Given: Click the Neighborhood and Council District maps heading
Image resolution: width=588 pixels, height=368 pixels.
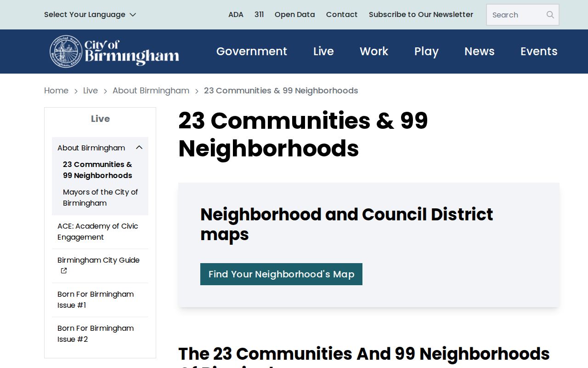Looking at the screenshot, I should (x=347, y=224).
